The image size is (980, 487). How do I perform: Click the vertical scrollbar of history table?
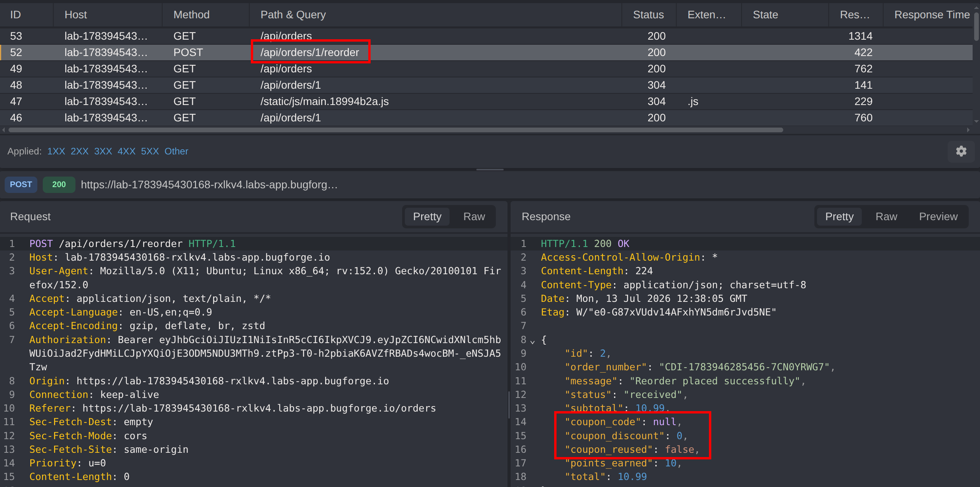tap(976, 26)
